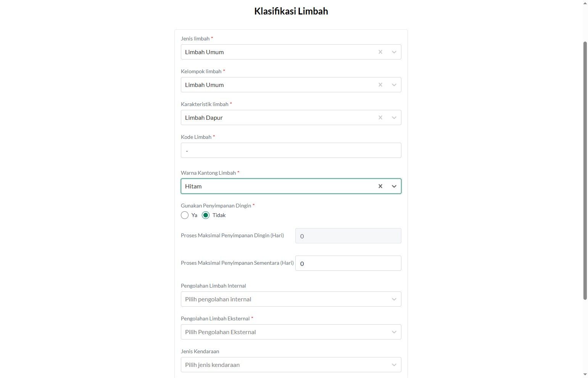Open the Jenis limbah dropdown arrow
Image resolution: width=588 pixels, height=378 pixels.
coord(394,52)
